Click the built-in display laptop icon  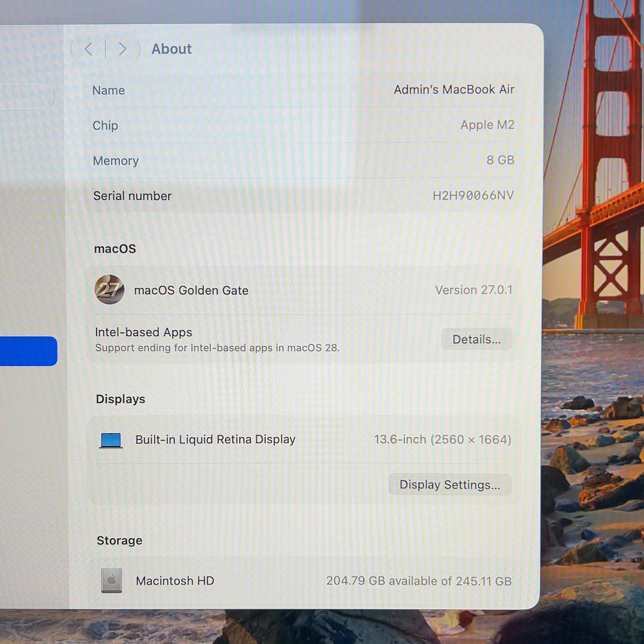111,440
